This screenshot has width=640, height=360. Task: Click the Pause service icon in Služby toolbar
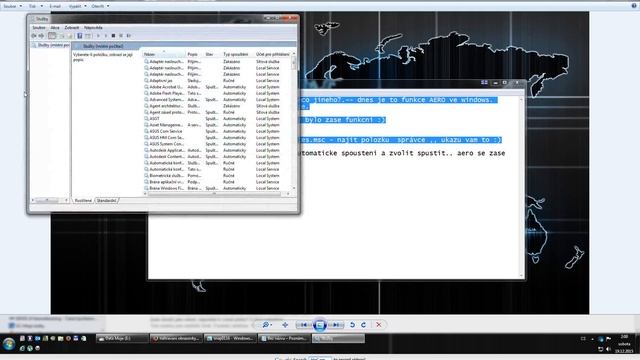tap(121, 36)
